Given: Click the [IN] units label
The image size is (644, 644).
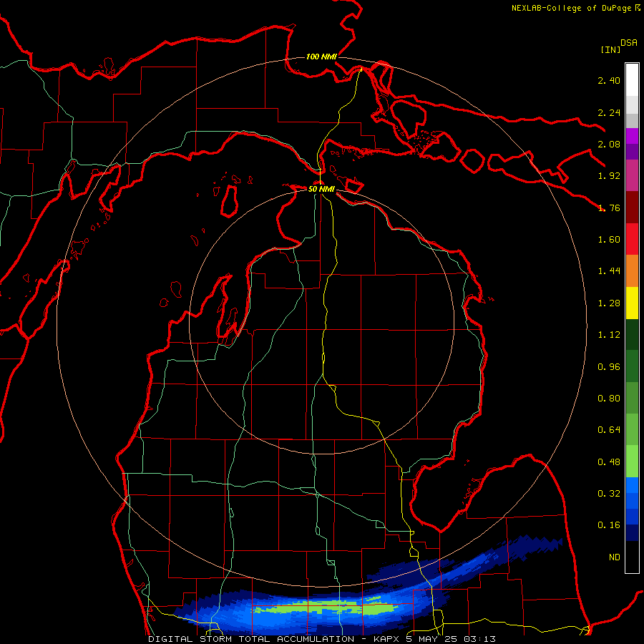Looking at the screenshot, I should pyautogui.click(x=610, y=49).
